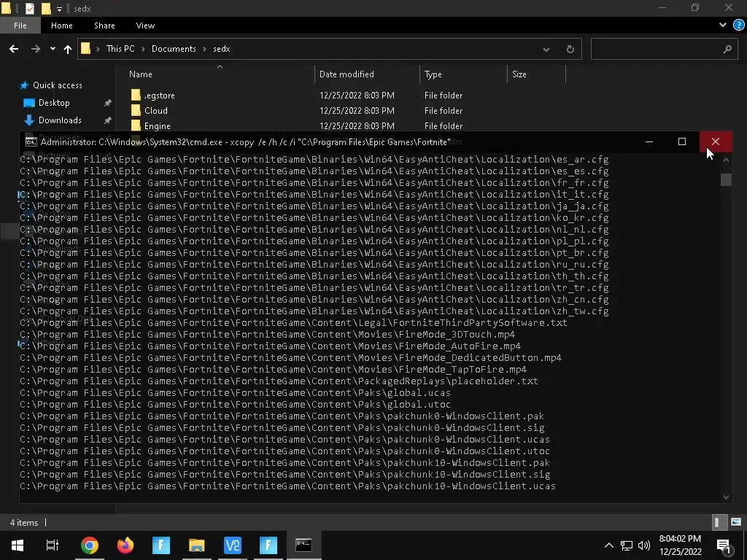Open Firefox from the taskbar

click(x=125, y=545)
